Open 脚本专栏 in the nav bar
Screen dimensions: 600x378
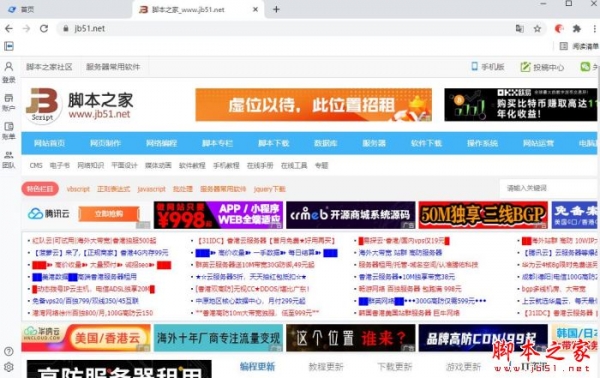217,143
